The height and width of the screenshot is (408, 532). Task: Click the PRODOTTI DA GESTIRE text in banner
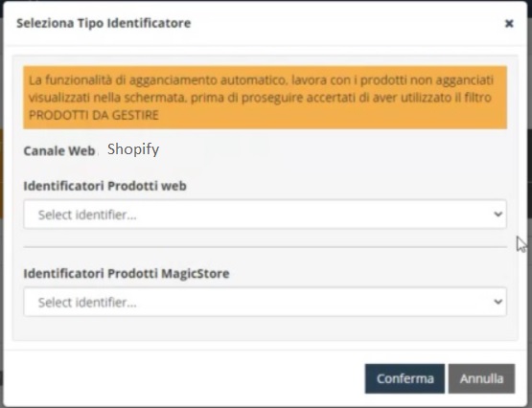coord(94,115)
